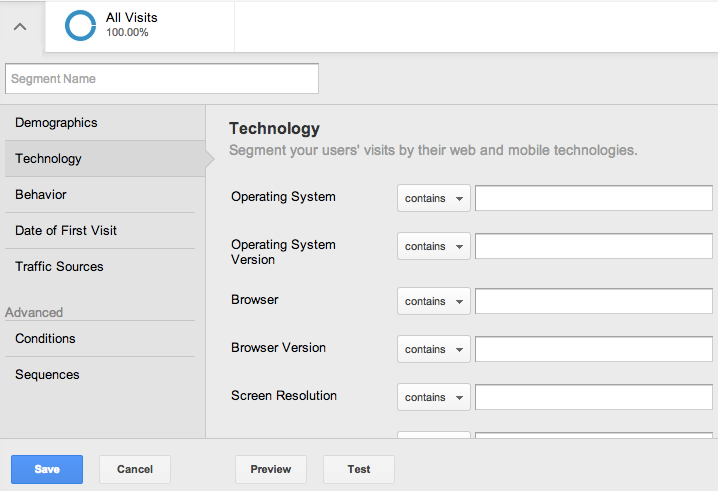Open the Operating System contains dropdown
Screen dimensions: 718x491
[x=434, y=198]
